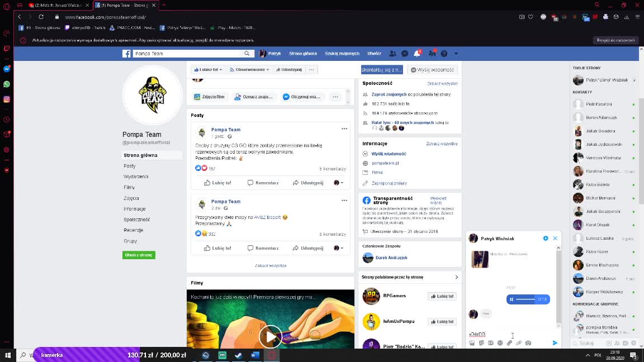644x362 pixels.
Task: Open the 'olimpxDD - Twitch' bookmark
Action: (86, 28)
